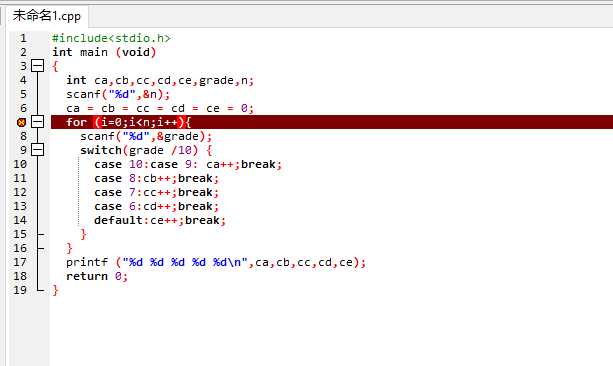Click line number 2 in the gutter
This screenshot has height=366, width=613.
(23, 52)
